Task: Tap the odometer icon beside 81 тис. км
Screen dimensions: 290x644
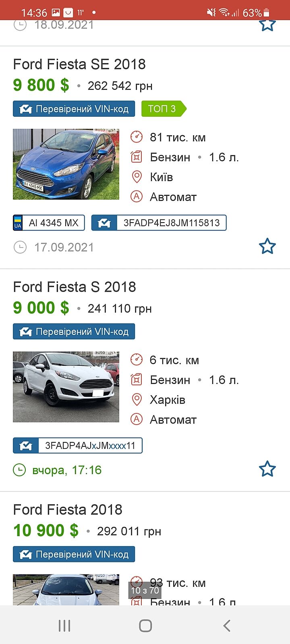Action: 137,137
